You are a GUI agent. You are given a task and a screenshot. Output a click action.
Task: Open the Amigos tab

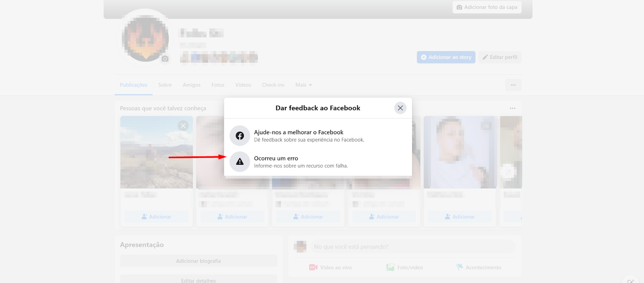(192, 85)
